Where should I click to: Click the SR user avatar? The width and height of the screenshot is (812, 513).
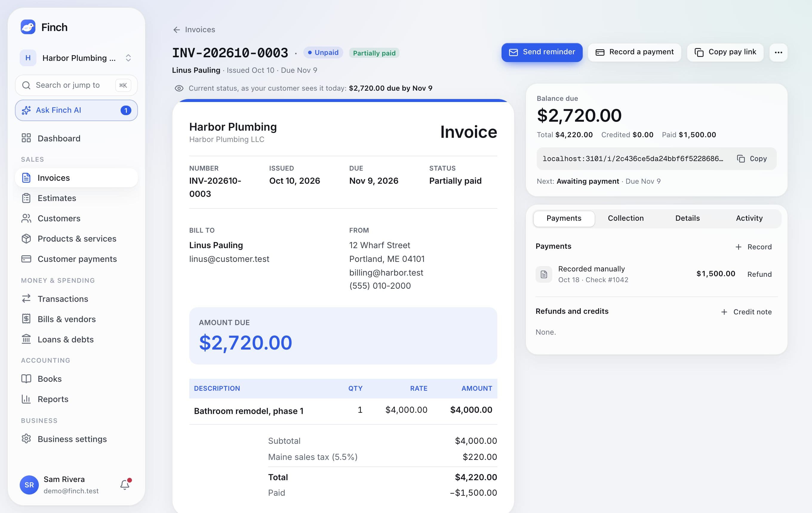click(x=29, y=485)
